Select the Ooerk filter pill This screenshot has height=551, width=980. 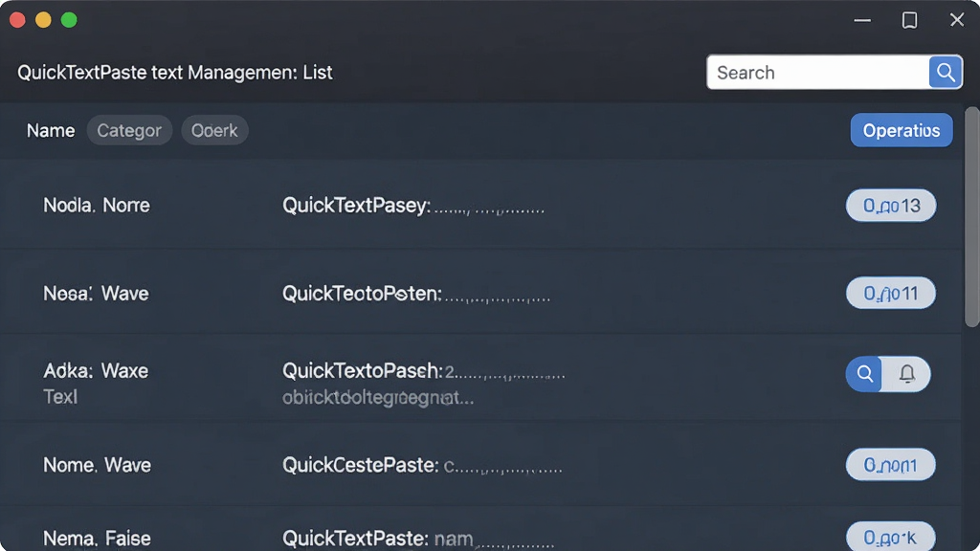click(214, 130)
